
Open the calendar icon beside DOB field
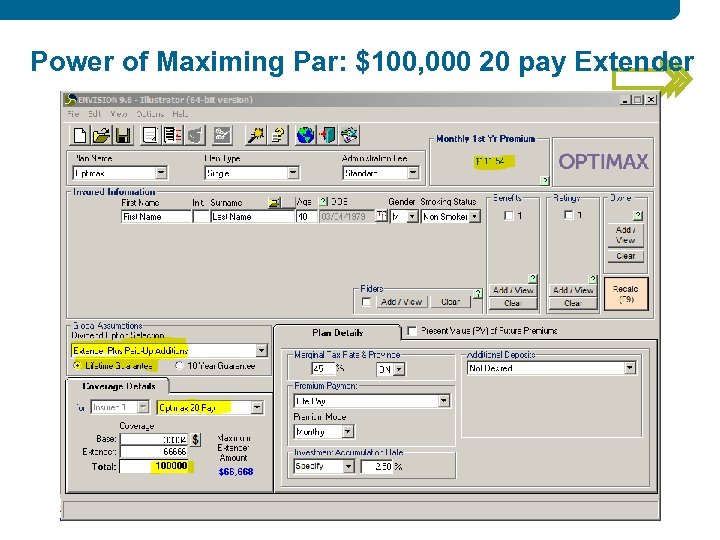381,216
